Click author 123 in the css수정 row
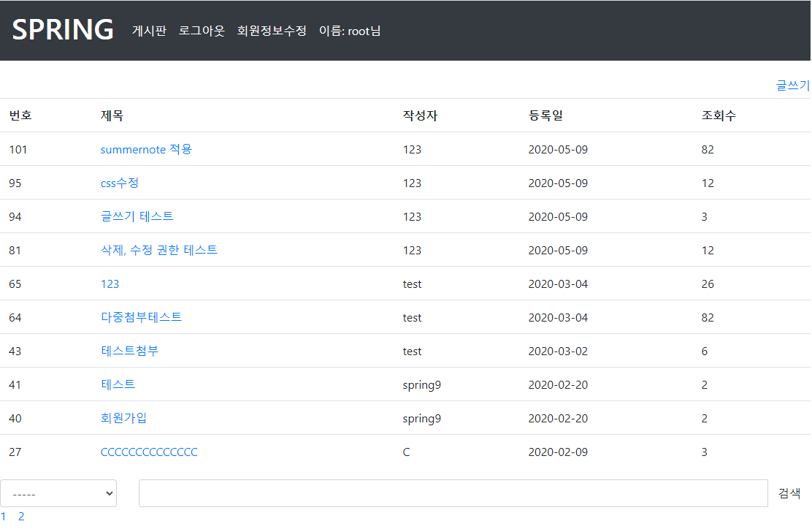 click(413, 183)
